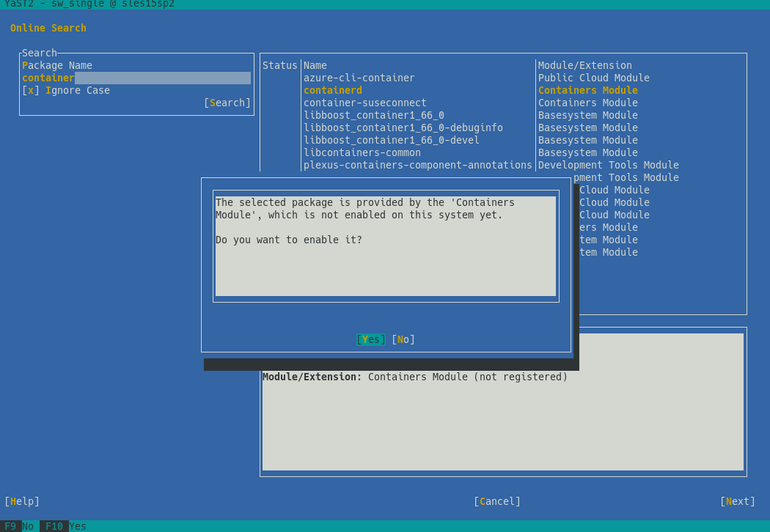Select the plexus-containers-component-annotations package

(417, 165)
